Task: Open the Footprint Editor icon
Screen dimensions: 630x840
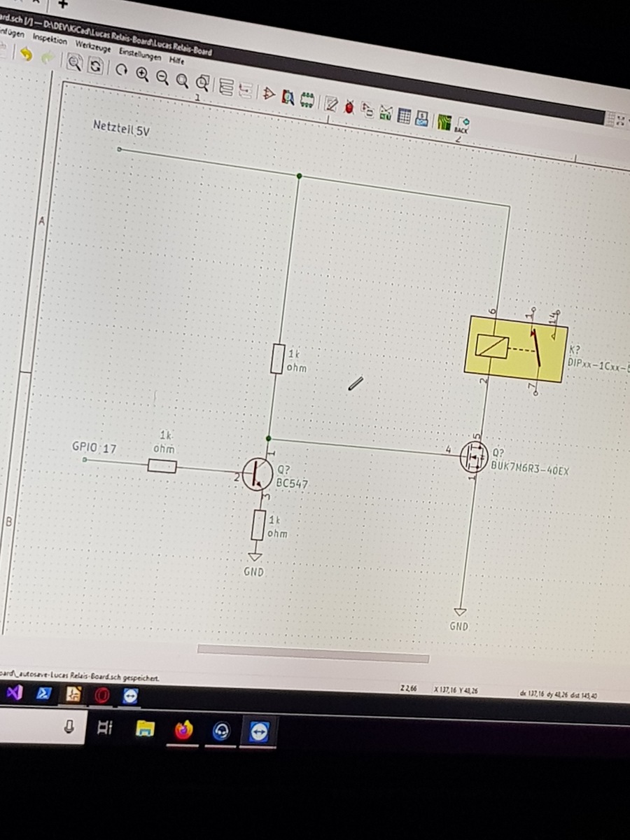Action: pos(307,99)
